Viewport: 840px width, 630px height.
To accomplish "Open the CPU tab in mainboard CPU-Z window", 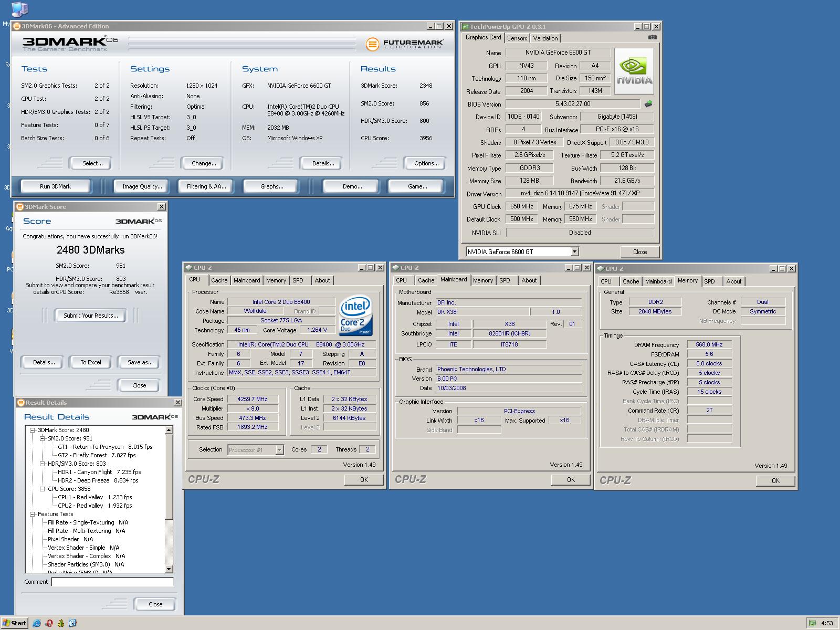I will coord(402,280).
